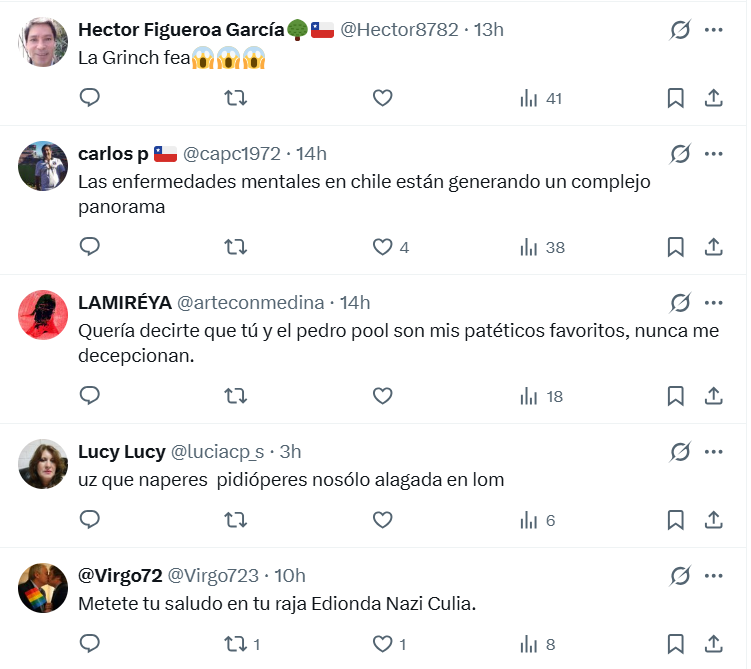Share @Virgo72's tweet
The image size is (751, 669).
tap(714, 644)
